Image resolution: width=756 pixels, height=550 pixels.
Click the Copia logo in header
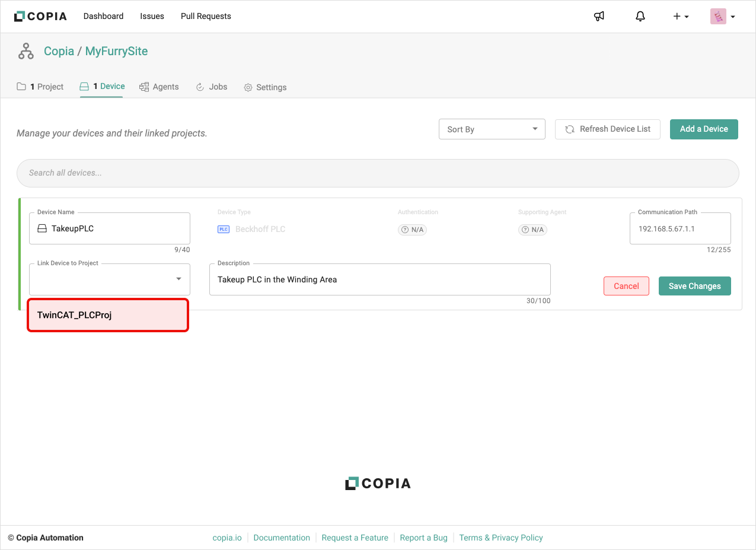(40, 17)
